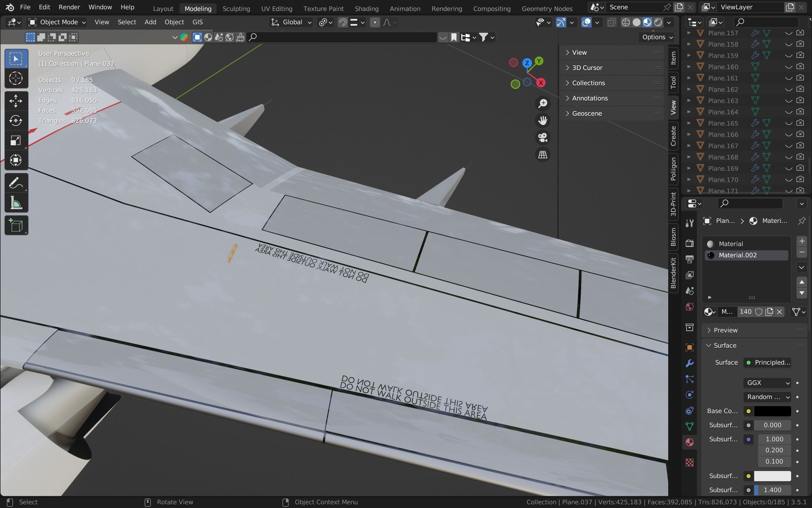Image resolution: width=812 pixels, height=508 pixels.
Task: Click the Pan view hand icon
Action: pos(542,120)
